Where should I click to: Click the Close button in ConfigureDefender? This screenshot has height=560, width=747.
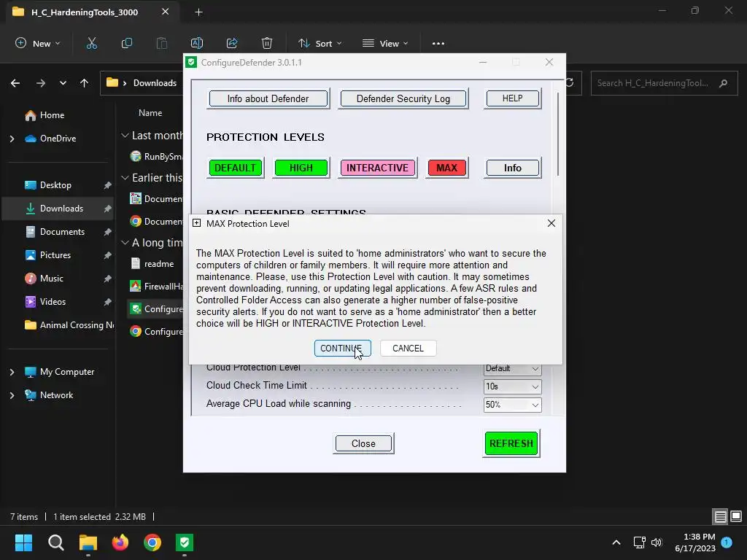pyautogui.click(x=363, y=443)
